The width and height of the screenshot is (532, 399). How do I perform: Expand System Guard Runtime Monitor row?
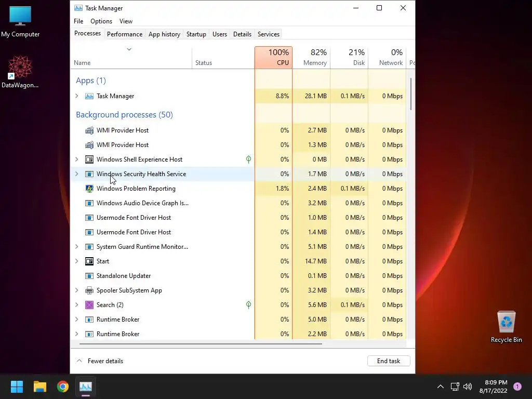coord(77,247)
